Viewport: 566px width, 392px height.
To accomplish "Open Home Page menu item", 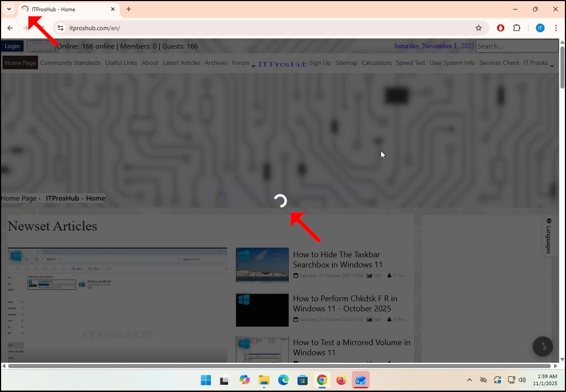I will [20, 63].
